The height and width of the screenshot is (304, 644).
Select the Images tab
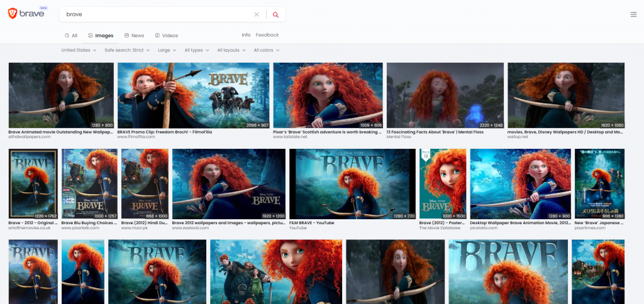point(101,36)
